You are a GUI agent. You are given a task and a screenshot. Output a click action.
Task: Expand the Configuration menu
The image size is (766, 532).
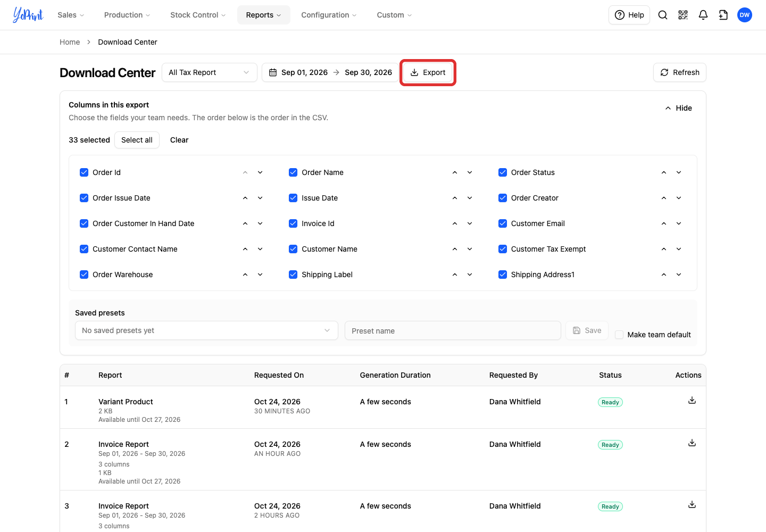click(329, 15)
